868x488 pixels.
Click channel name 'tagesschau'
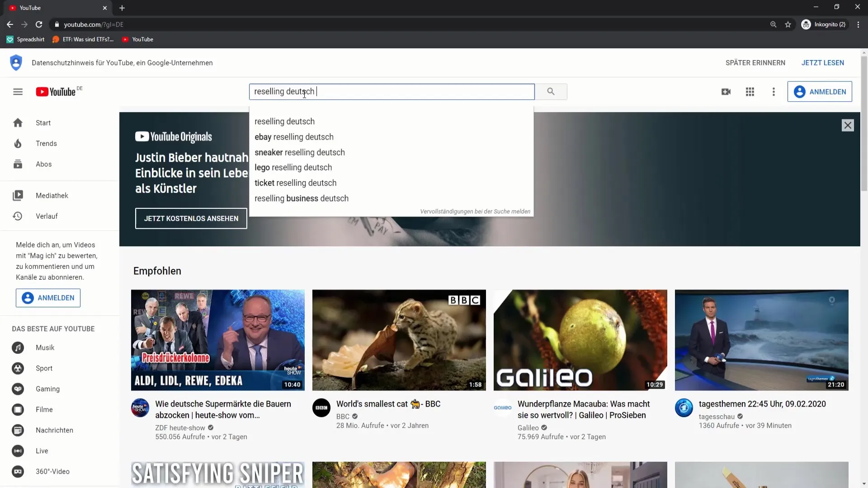pyautogui.click(x=717, y=417)
